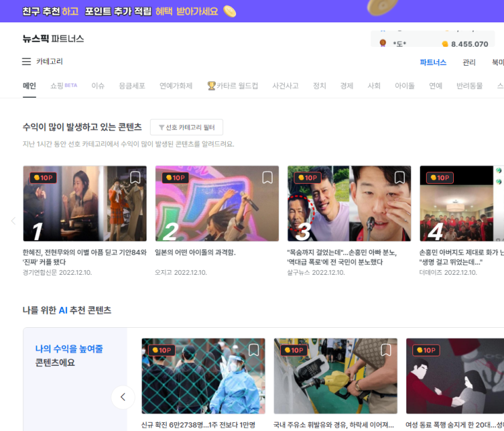The height and width of the screenshot is (431, 504).
Task: Go to the 정치 tab
Action: click(x=319, y=86)
